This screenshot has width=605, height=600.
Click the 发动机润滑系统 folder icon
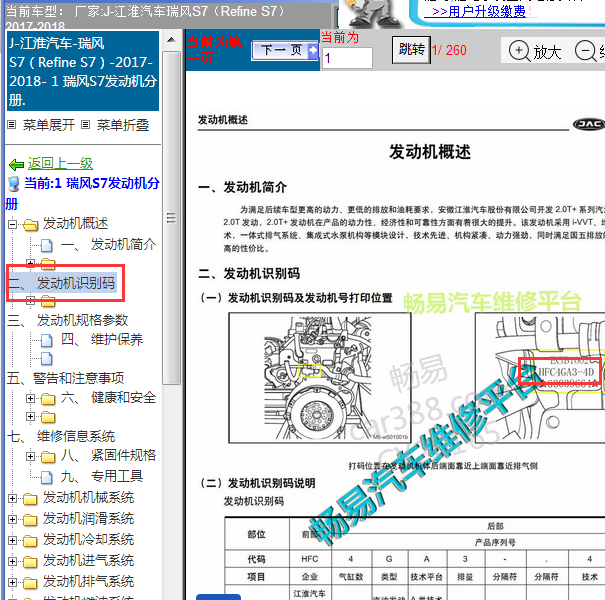pyautogui.click(x=30, y=520)
